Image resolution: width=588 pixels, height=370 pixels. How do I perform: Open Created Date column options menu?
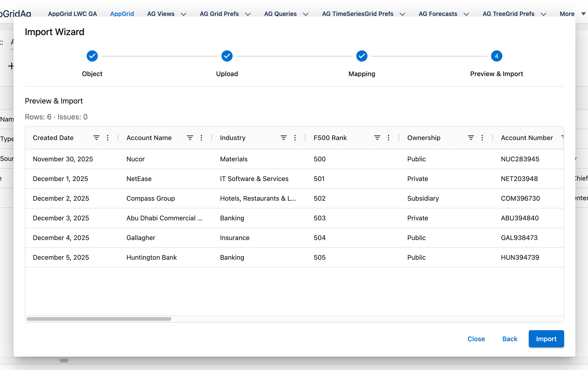pos(108,138)
